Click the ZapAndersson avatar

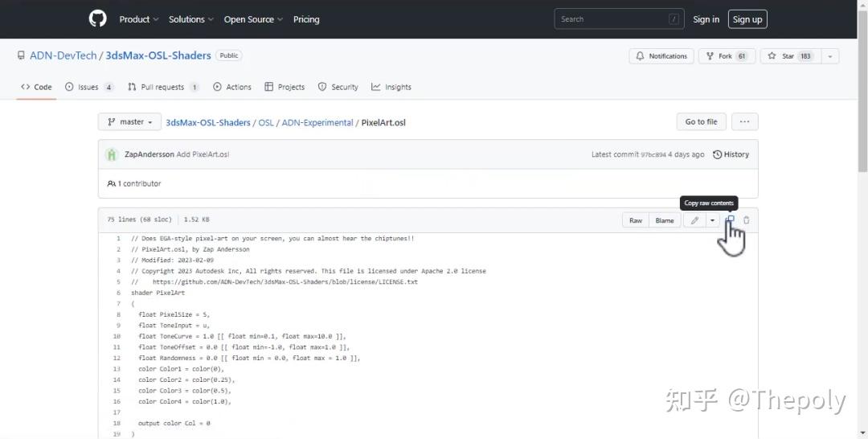click(x=112, y=154)
